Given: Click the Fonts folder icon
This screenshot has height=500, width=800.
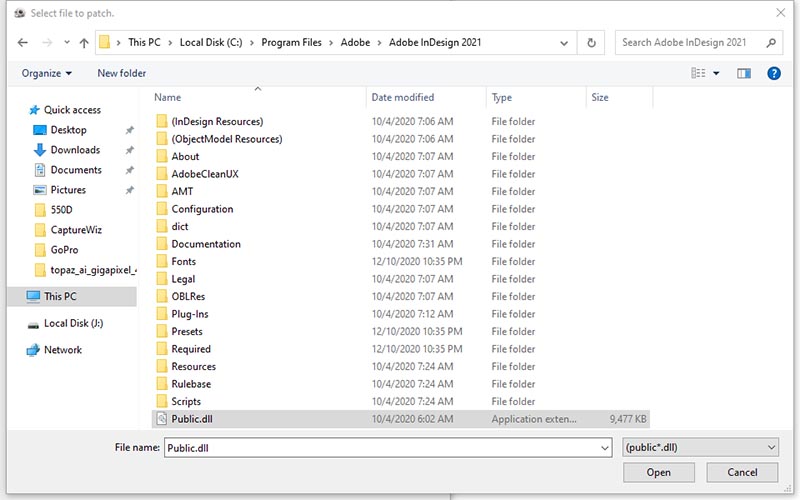Looking at the screenshot, I should [162, 261].
